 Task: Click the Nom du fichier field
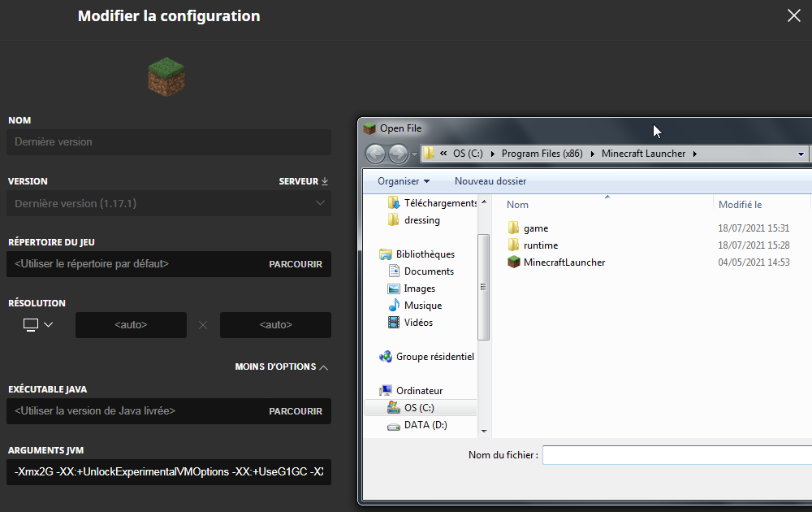click(677, 455)
